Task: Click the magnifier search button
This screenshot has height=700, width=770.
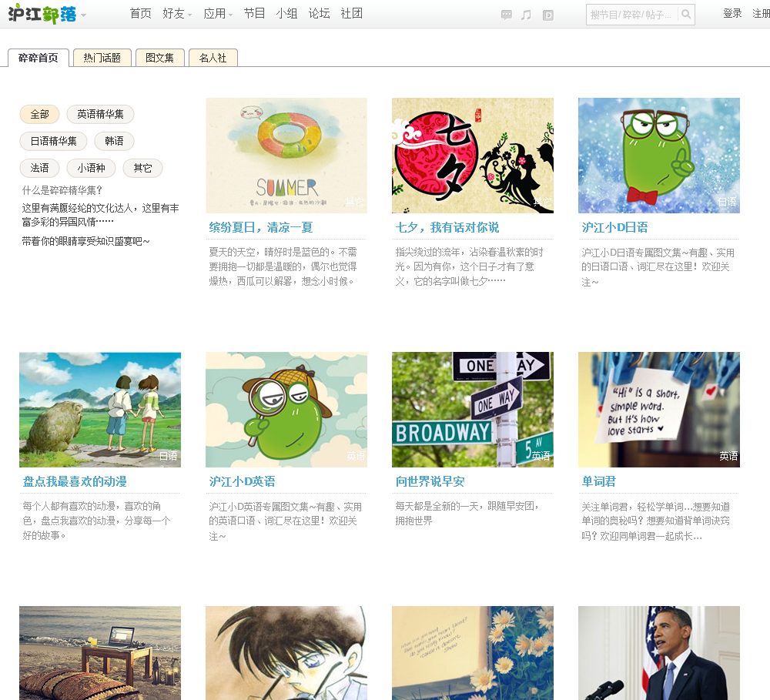Action: [x=686, y=15]
